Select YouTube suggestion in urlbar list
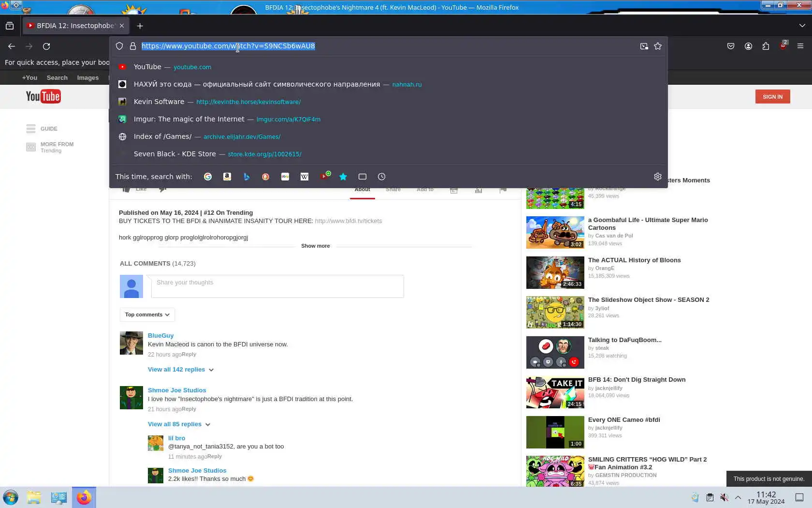Viewport: 812px width, 508px height. [389, 67]
